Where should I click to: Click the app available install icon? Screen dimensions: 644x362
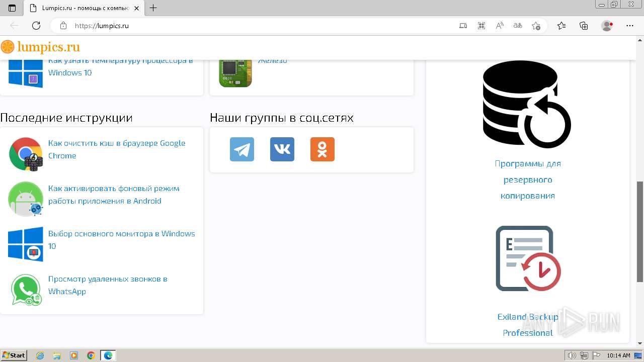[463, 26]
